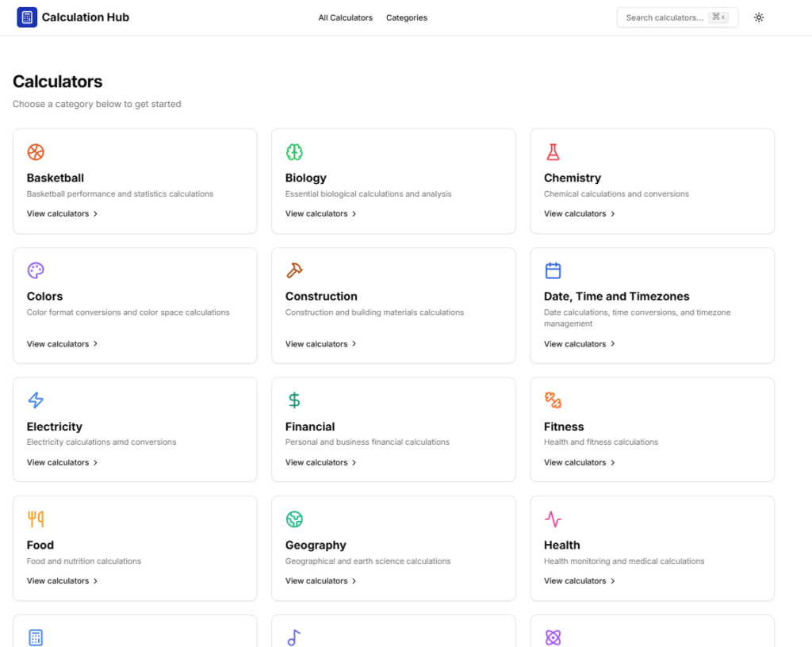
Task: Toggle the light/dark theme sun button
Action: pos(759,17)
